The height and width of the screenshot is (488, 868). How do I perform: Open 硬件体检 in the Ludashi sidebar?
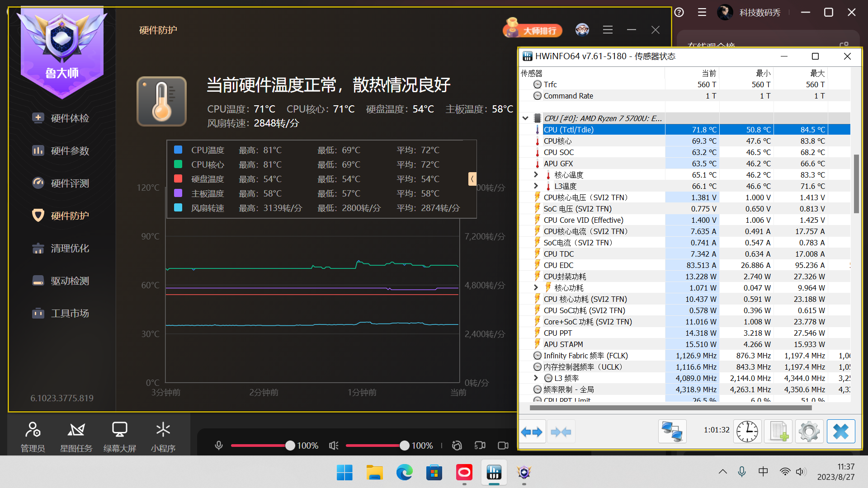click(61, 118)
